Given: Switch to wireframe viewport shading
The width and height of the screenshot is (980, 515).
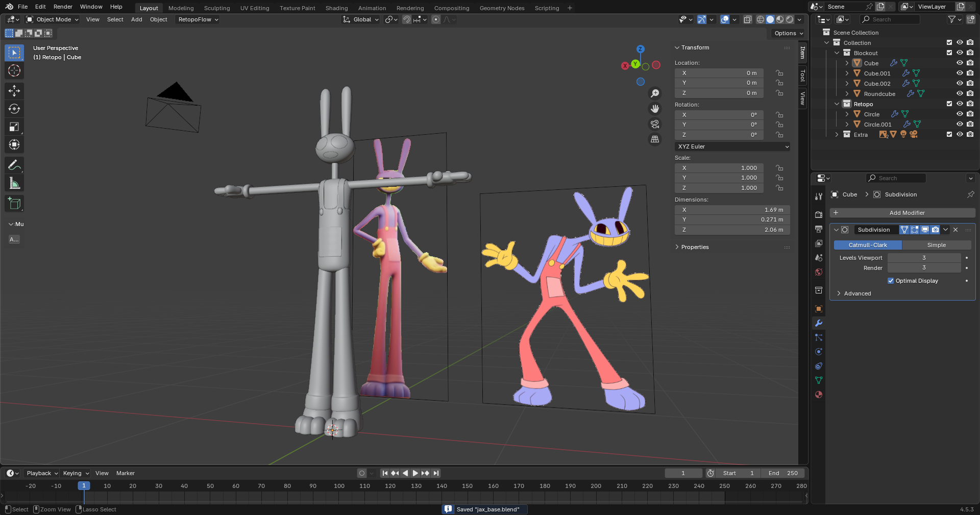Looking at the screenshot, I should tap(761, 19).
